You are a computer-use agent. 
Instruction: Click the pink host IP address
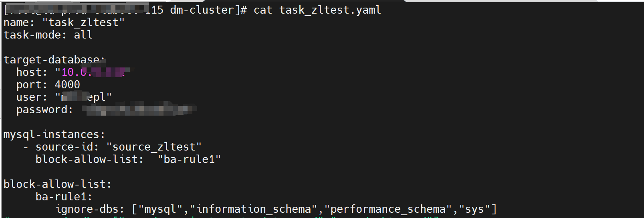point(93,72)
